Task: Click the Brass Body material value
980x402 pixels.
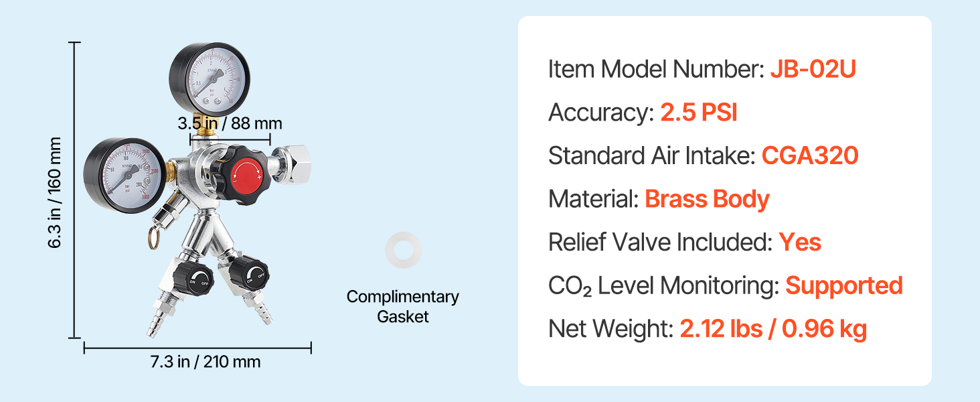Action: [x=707, y=199]
